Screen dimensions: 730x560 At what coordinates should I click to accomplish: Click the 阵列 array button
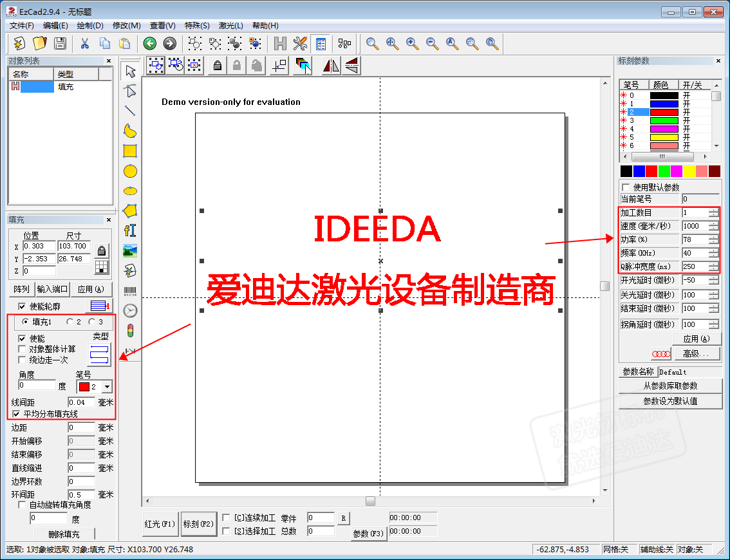(x=21, y=289)
